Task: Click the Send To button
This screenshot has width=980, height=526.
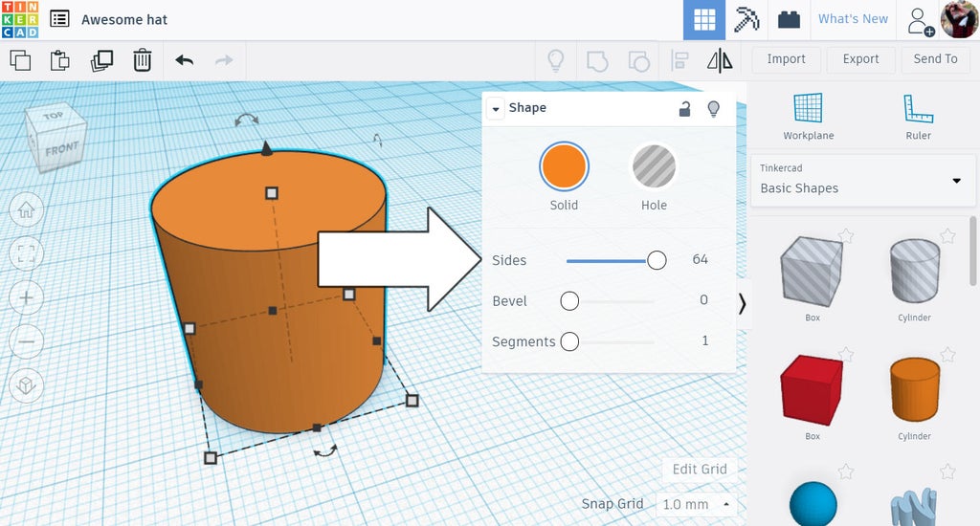Action: [935, 59]
